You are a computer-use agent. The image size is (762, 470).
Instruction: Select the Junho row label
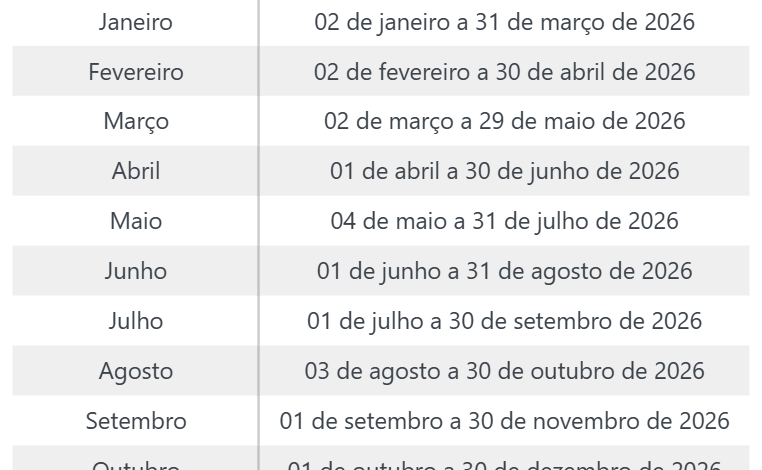[x=135, y=271]
